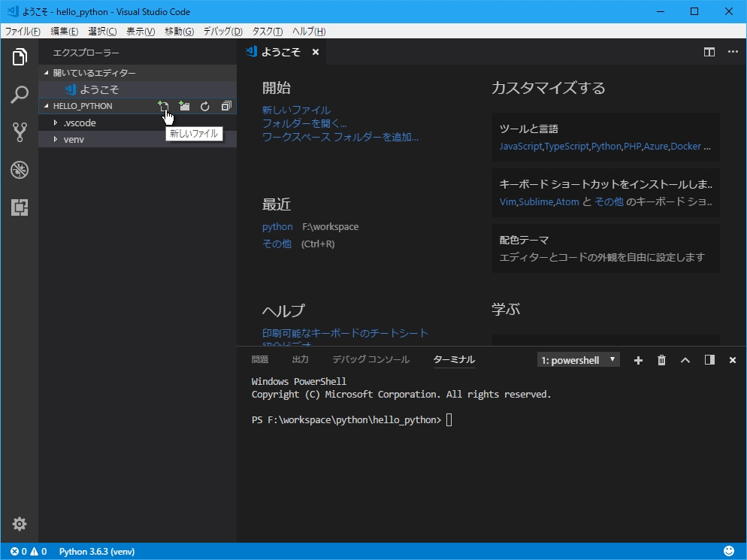The height and width of the screenshot is (560, 747).
Task: Collapse the 開いているエディター section
Action: [x=138, y=73]
